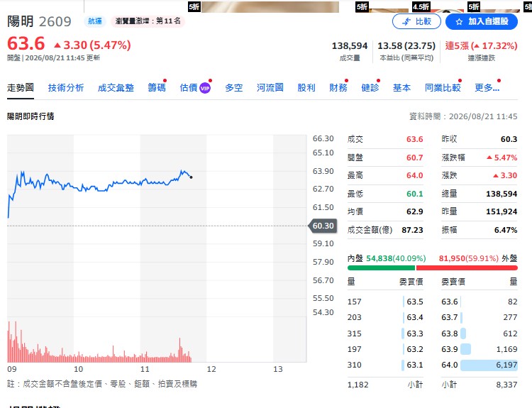This screenshot has height=408, width=532.
Task: Click the 瀏覽量激增 第11名 badge
Action: 148,21
